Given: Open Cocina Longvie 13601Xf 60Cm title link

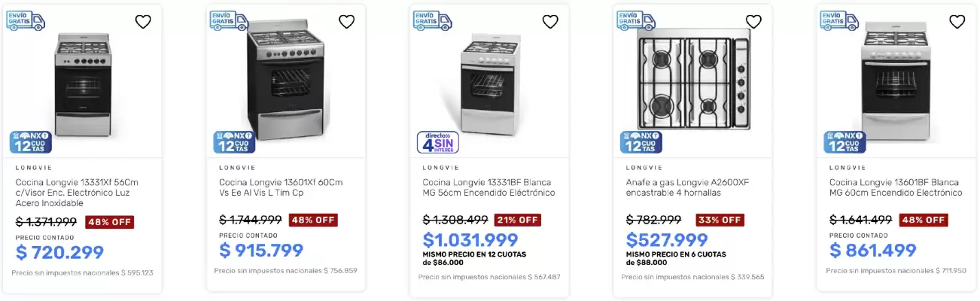Looking at the screenshot, I should (x=281, y=187).
